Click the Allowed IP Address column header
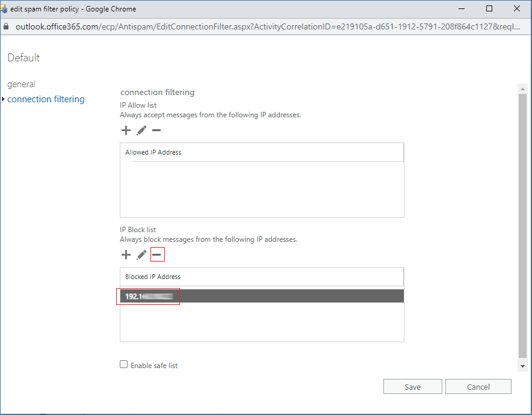The height and width of the screenshot is (415, 532). click(153, 153)
